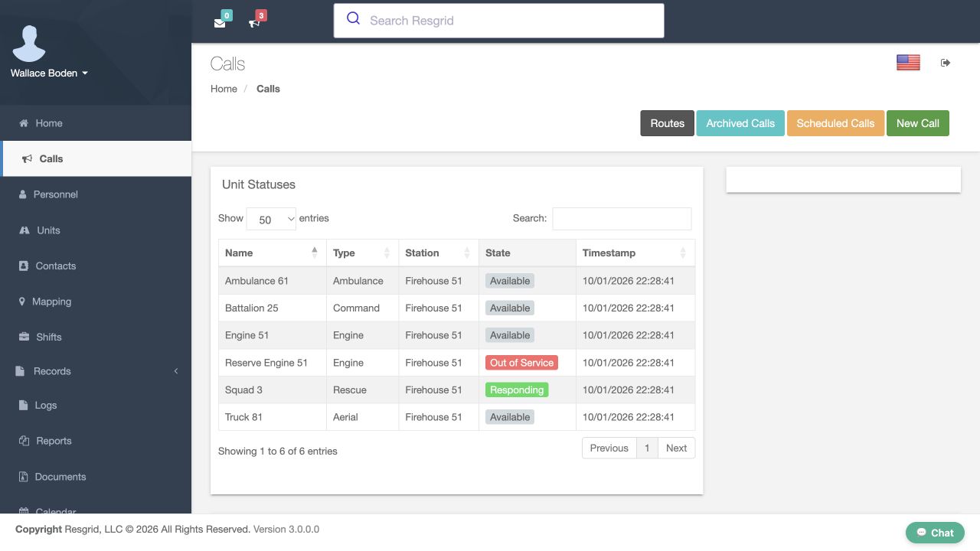Create a New Call
This screenshot has width=980, height=551.
click(x=918, y=123)
